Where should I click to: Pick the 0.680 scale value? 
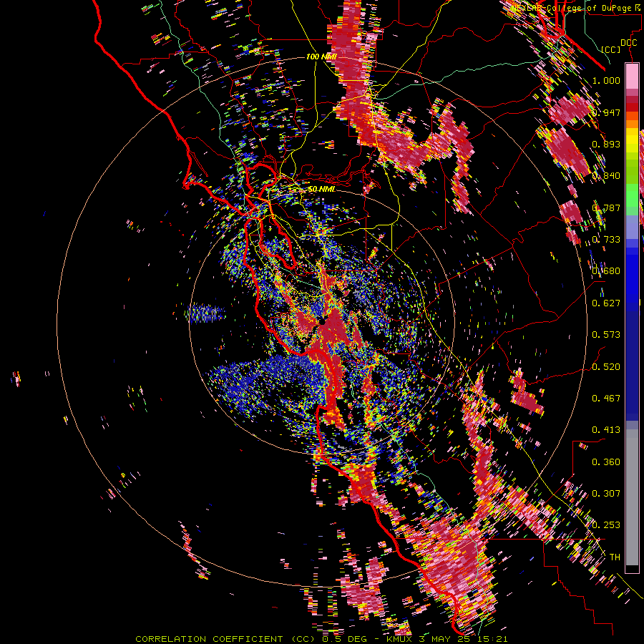[606, 271]
